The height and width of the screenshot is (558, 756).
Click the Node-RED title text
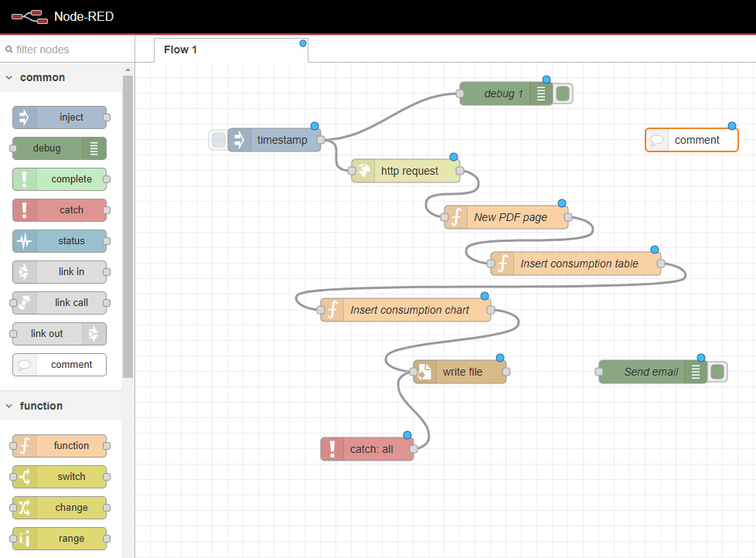pyautogui.click(x=84, y=17)
